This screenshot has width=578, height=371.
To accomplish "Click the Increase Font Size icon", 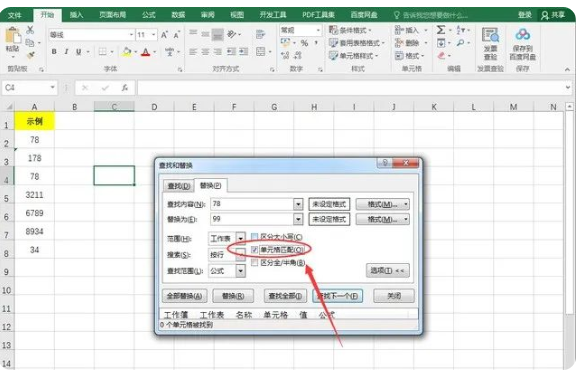I will (x=164, y=35).
